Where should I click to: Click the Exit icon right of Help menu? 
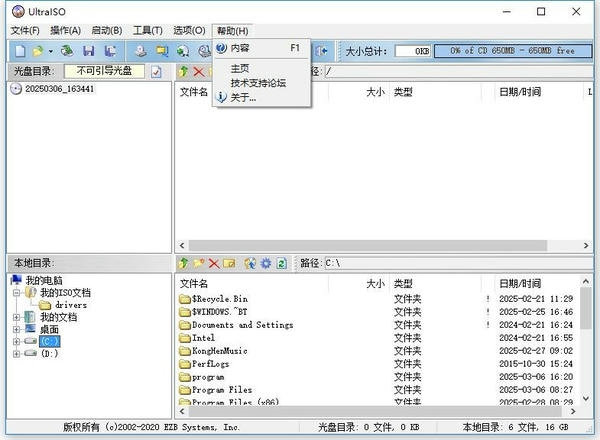coord(321,51)
